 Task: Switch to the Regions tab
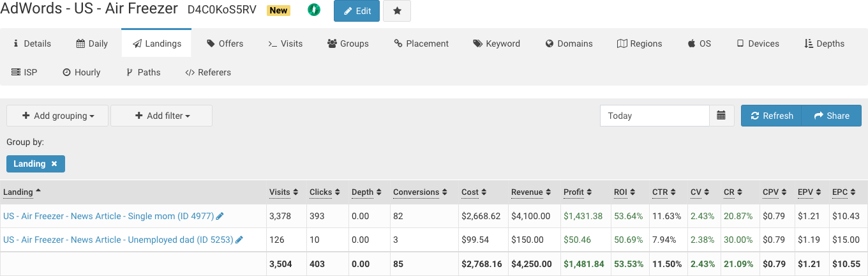tap(640, 43)
